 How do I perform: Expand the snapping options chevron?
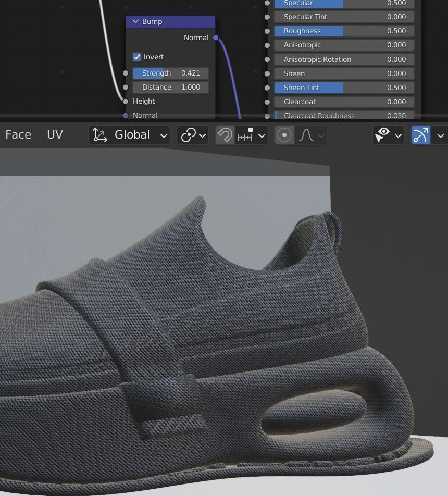coord(262,135)
